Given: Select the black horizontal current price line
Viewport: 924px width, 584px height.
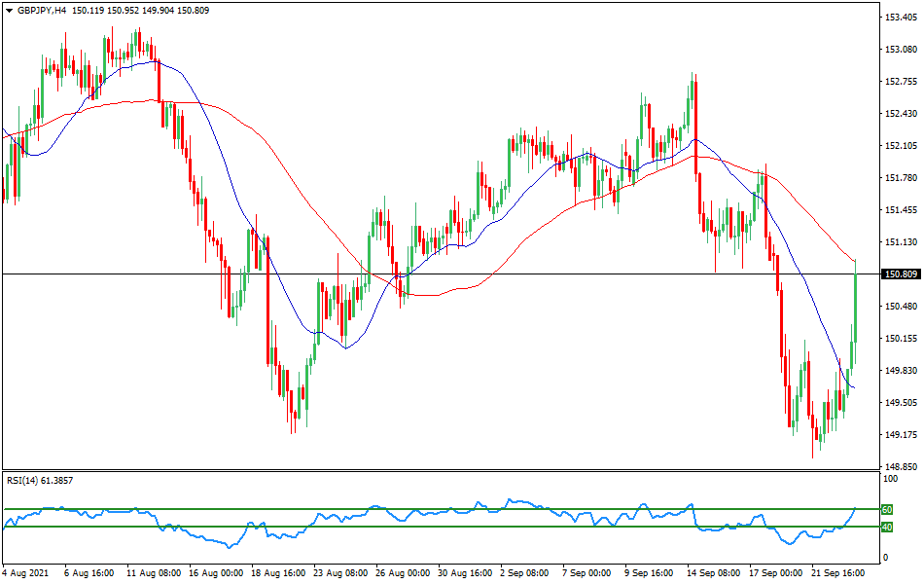Looking at the screenshot, I should point(438,274).
